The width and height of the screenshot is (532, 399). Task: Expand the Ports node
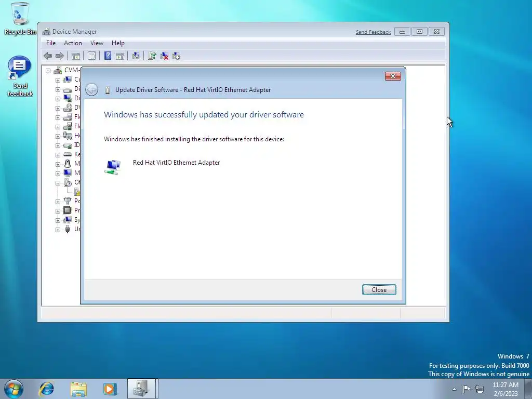[x=58, y=201]
